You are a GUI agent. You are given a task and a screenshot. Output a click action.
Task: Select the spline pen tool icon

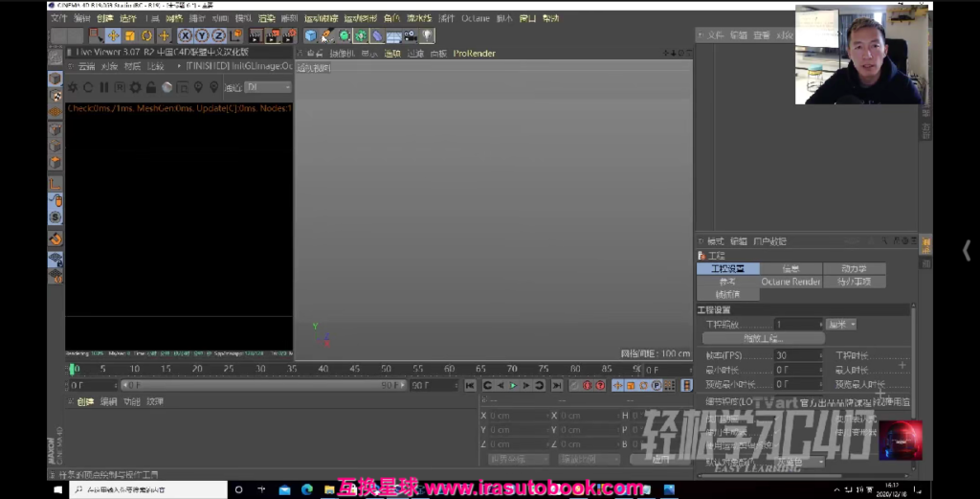pos(327,35)
